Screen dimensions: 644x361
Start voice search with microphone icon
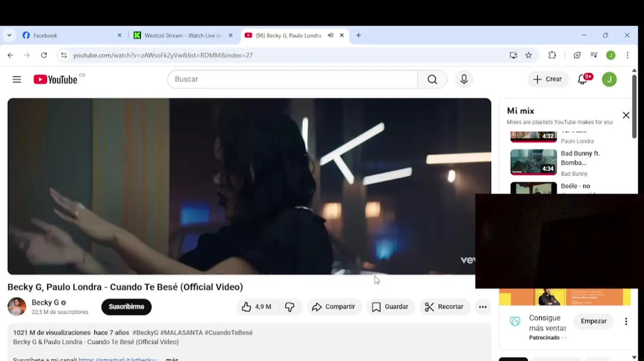tap(464, 79)
